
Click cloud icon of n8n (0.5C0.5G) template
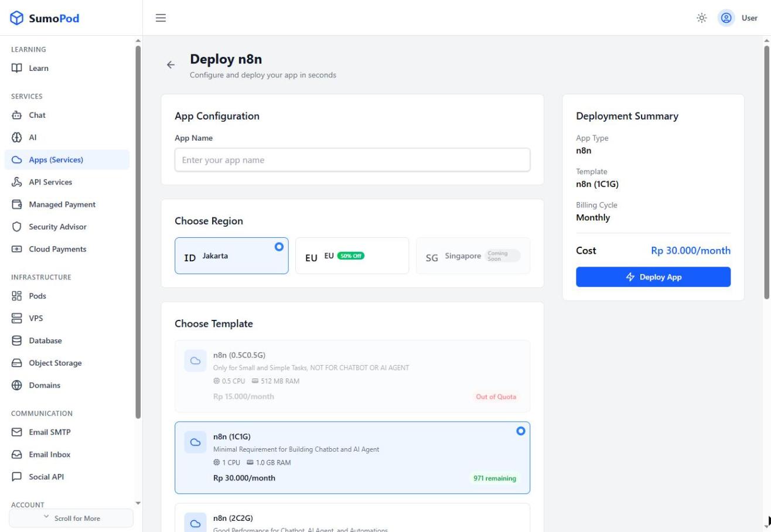click(x=196, y=361)
